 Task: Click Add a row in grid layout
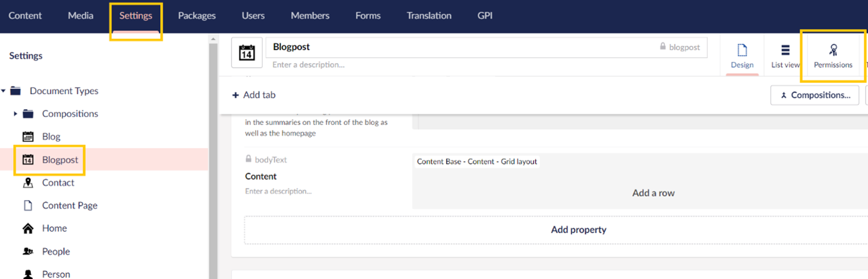point(653,193)
